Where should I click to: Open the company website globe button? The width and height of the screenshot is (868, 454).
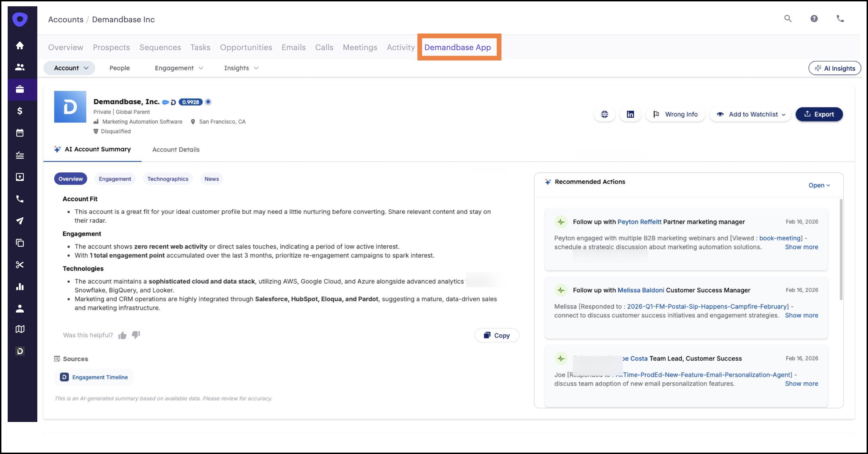[604, 114]
